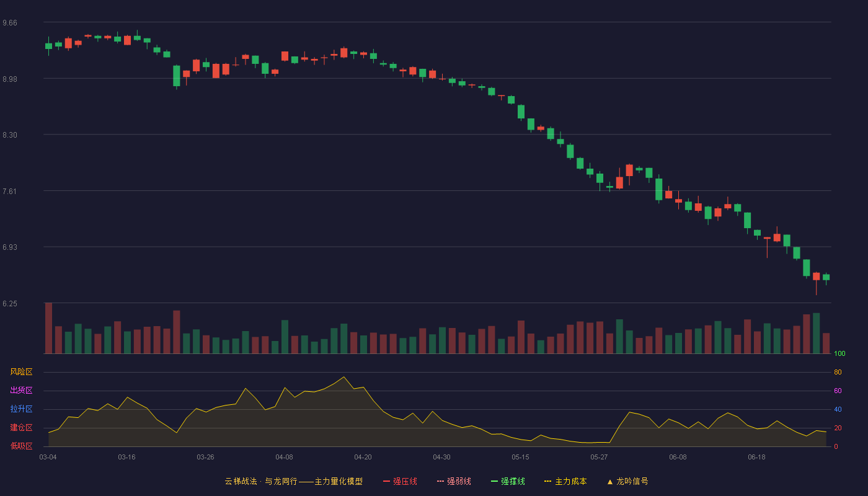Select the 出货区 zone label
This screenshot has height=496, width=868.
click(x=22, y=391)
